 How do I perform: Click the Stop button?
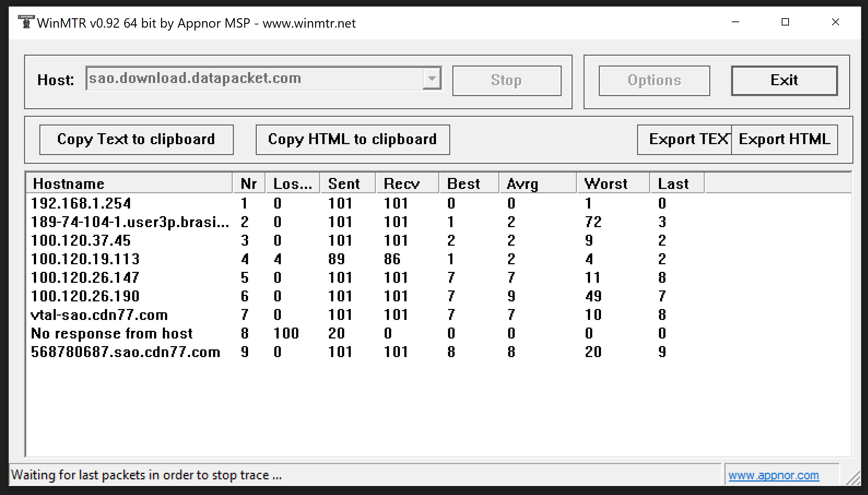(507, 80)
